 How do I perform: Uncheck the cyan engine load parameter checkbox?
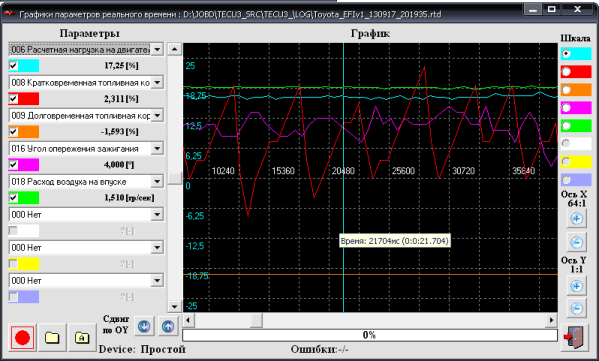pyautogui.click(x=13, y=66)
